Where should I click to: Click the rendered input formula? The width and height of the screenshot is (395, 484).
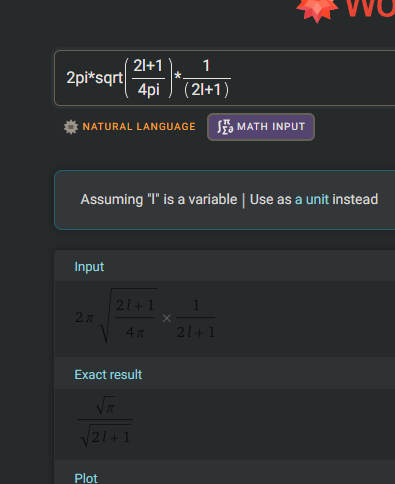tap(145, 316)
